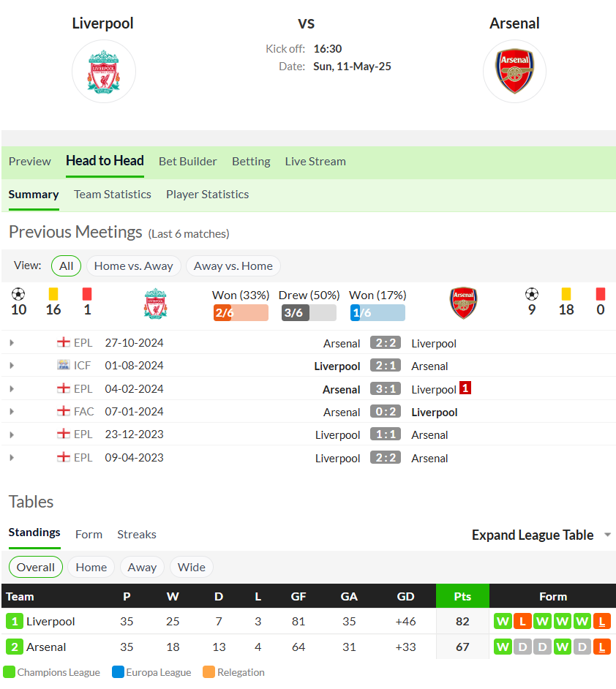Click the small Arsenal crest beside head-to-head stats

(464, 304)
